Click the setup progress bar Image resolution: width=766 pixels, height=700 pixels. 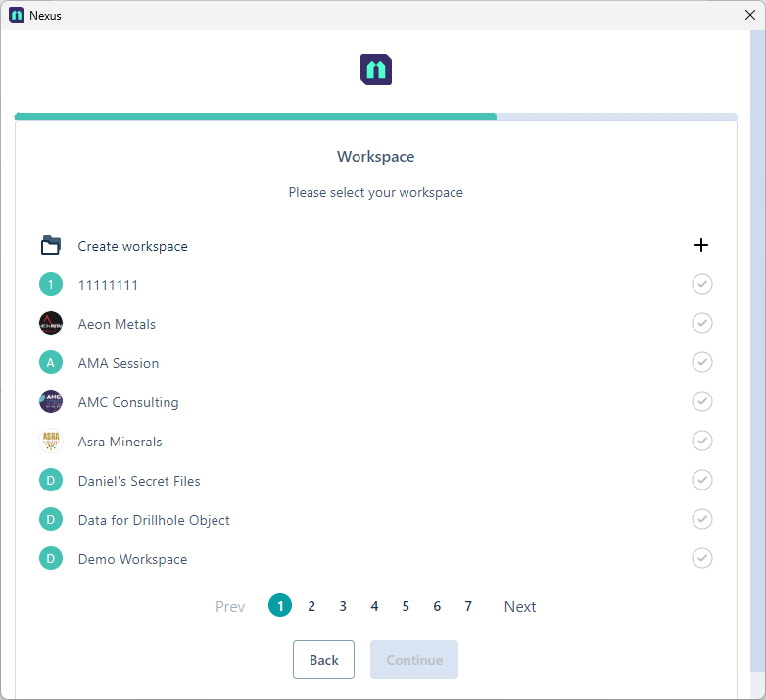coord(376,117)
